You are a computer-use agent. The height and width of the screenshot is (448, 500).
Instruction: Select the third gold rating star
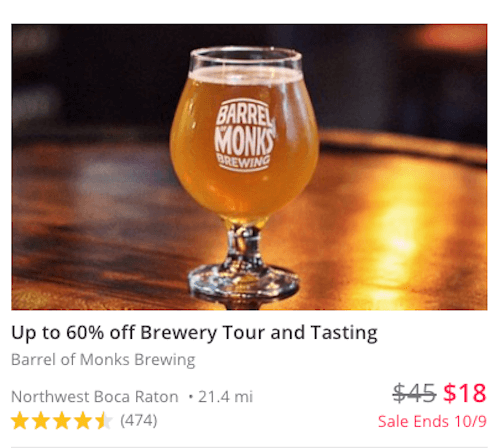coord(62,421)
